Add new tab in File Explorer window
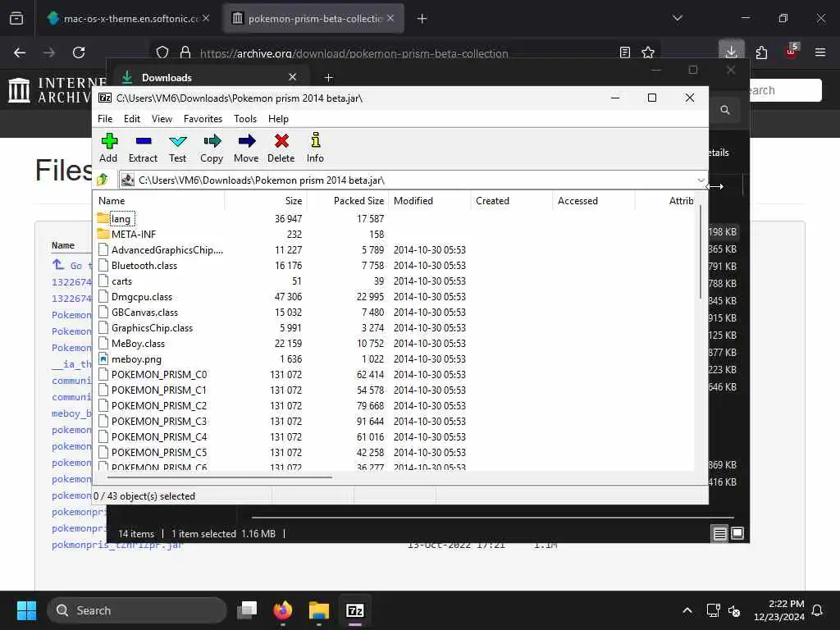The height and width of the screenshot is (630, 840). (329, 78)
